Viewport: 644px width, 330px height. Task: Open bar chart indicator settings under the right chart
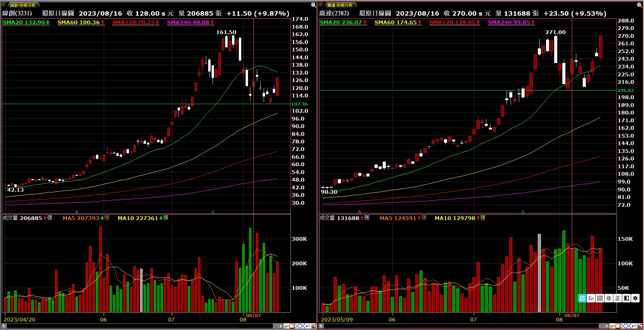click(639, 326)
